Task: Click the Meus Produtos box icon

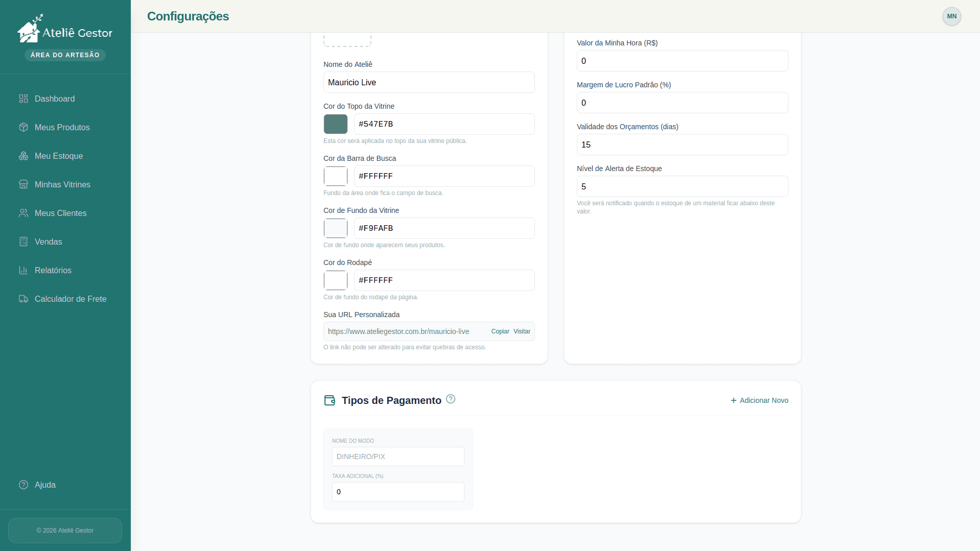Action: pyautogui.click(x=24, y=127)
